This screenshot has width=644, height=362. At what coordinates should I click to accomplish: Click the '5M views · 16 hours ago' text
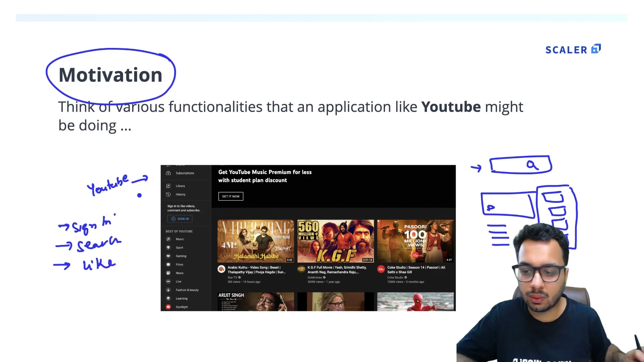(244, 282)
